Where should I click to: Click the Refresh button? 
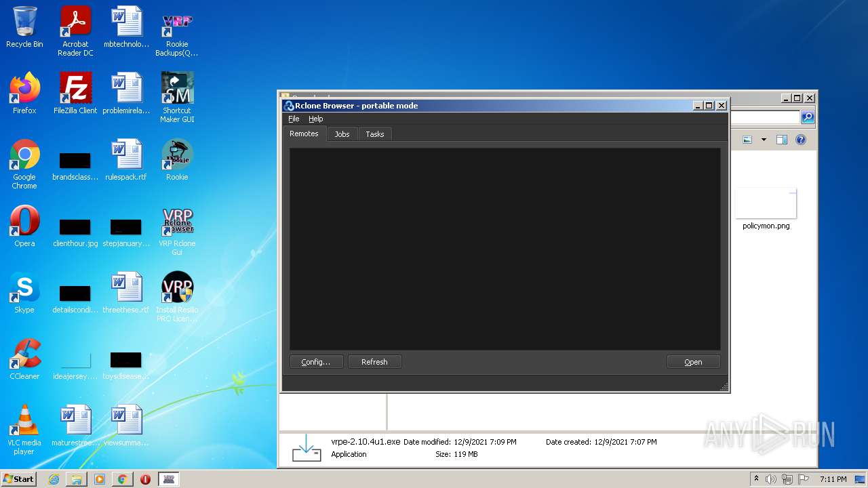tap(374, 362)
